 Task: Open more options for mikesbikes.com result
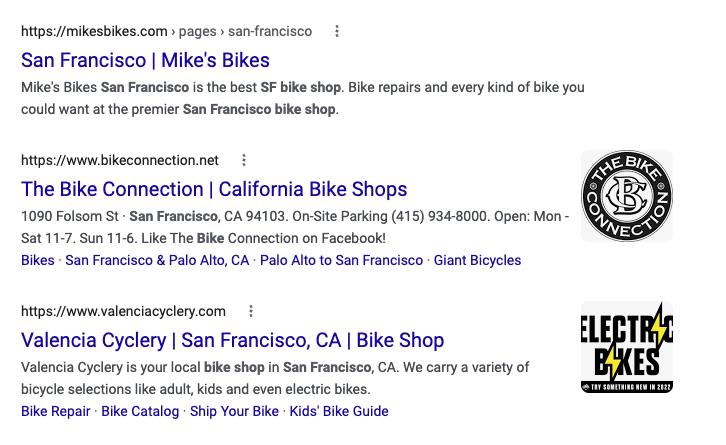(x=337, y=31)
